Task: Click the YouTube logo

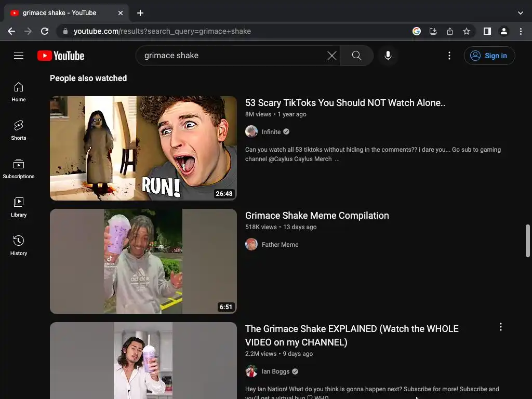Action: [61, 56]
